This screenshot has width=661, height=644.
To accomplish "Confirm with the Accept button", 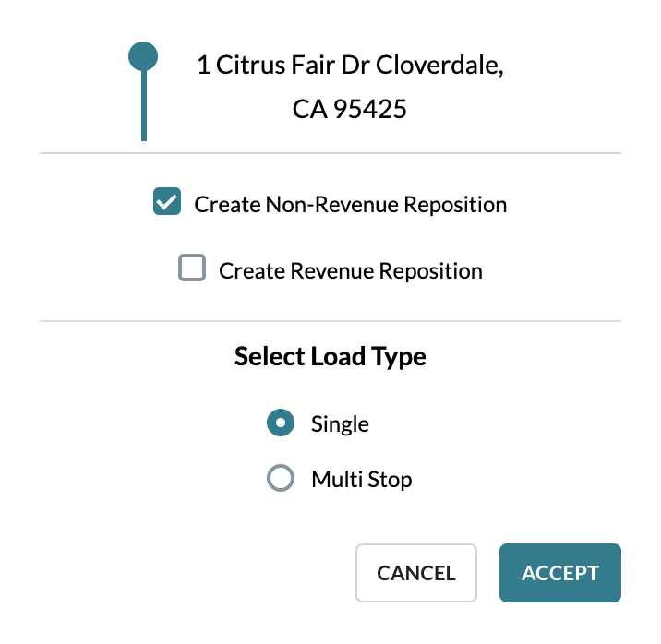I will point(559,573).
